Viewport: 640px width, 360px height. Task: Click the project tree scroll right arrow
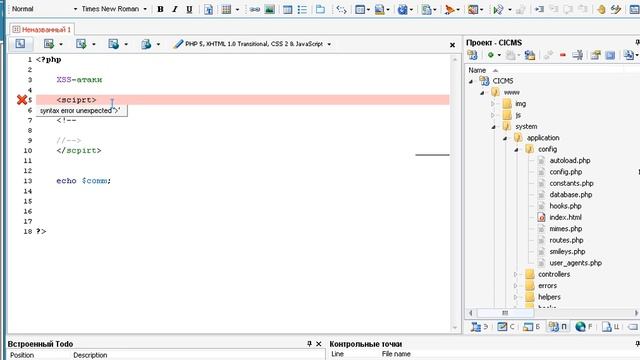point(636,313)
